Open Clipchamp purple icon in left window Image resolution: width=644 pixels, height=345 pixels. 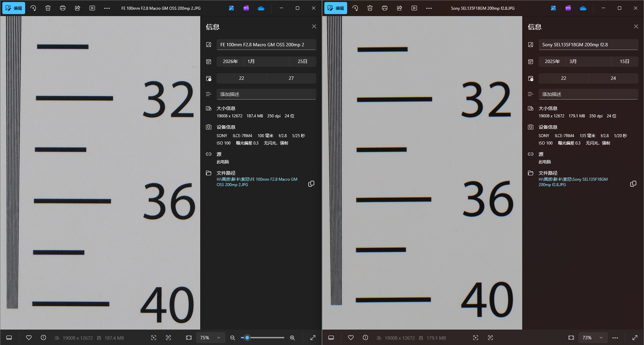pos(246,8)
